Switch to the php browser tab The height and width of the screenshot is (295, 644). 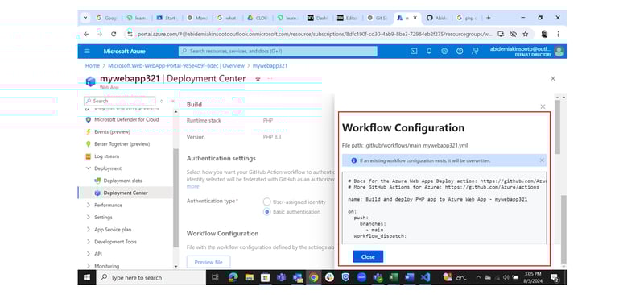[466, 18]
